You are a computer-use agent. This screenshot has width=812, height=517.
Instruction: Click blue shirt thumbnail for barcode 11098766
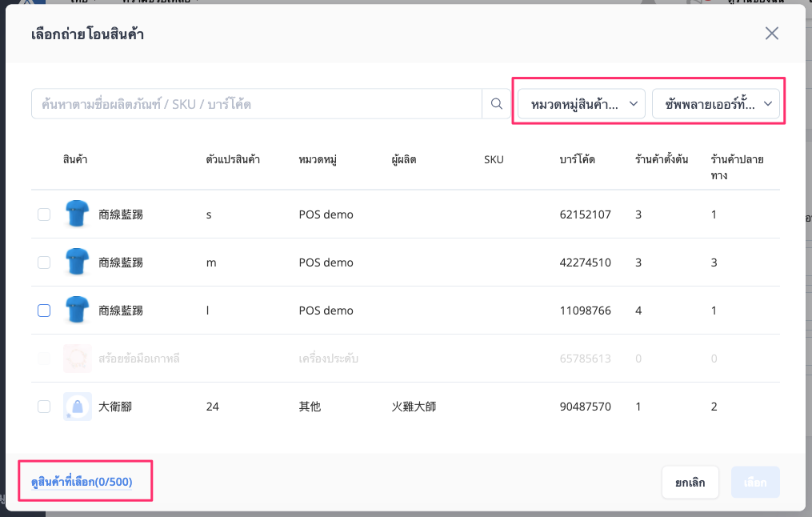click(x=77, y=311)
